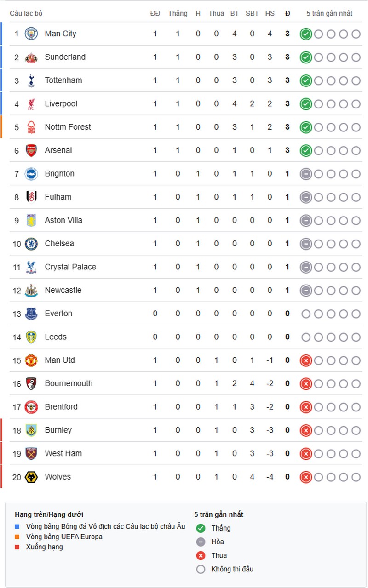The height and width of the screenshot is (588, 368).
Task: Click Everton's first empty match circle
Action: (x=306, y=314)
